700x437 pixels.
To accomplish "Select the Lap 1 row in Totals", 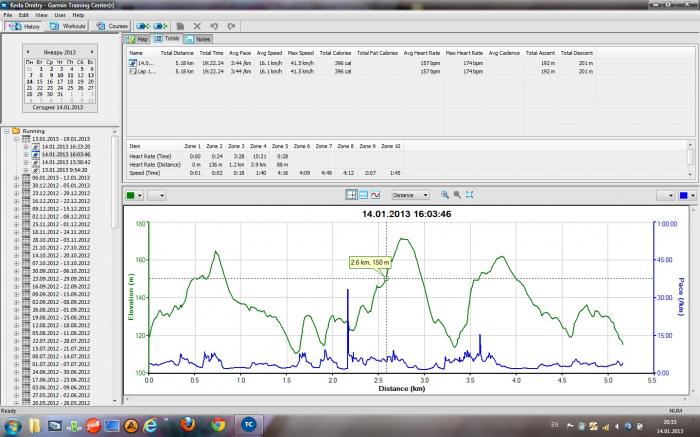I will pos(362,71).
